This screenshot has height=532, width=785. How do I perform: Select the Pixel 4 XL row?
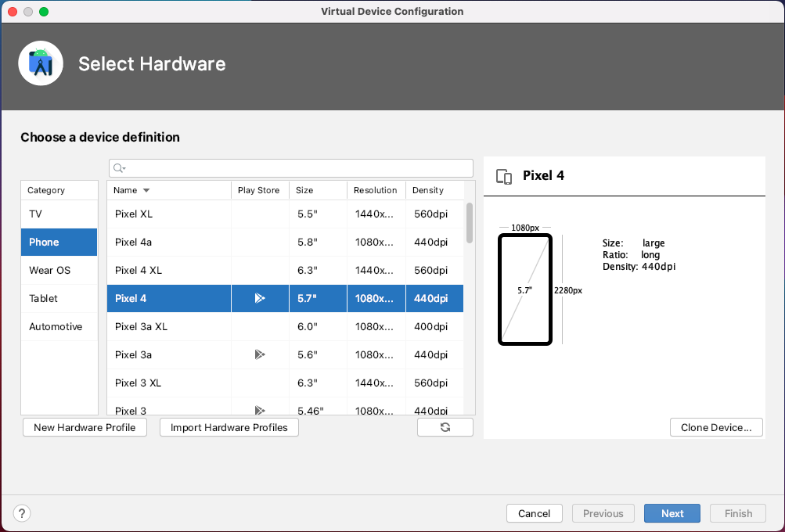coord(286,270)
